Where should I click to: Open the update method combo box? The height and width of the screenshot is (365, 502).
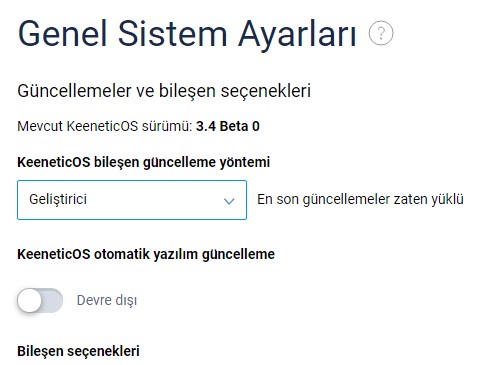pos(132,200)
